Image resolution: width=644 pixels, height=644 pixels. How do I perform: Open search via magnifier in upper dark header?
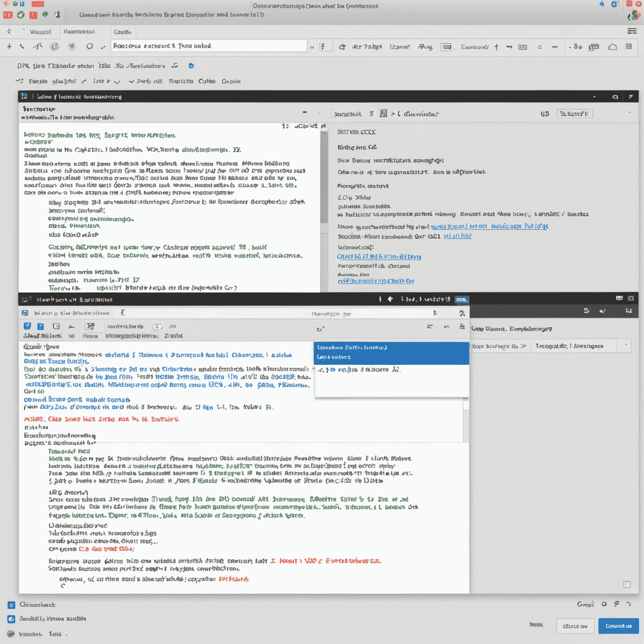click(x=615, y=97)
